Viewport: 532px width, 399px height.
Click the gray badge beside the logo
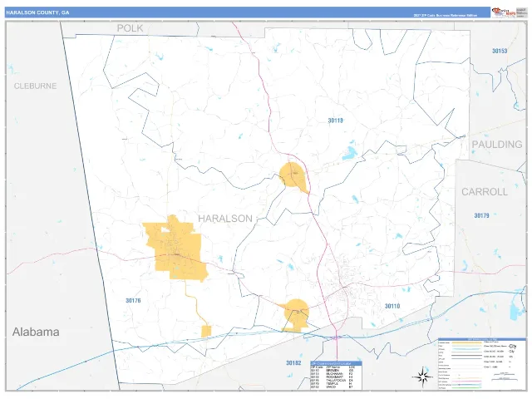pyautogui.click(x=521, y=12)
